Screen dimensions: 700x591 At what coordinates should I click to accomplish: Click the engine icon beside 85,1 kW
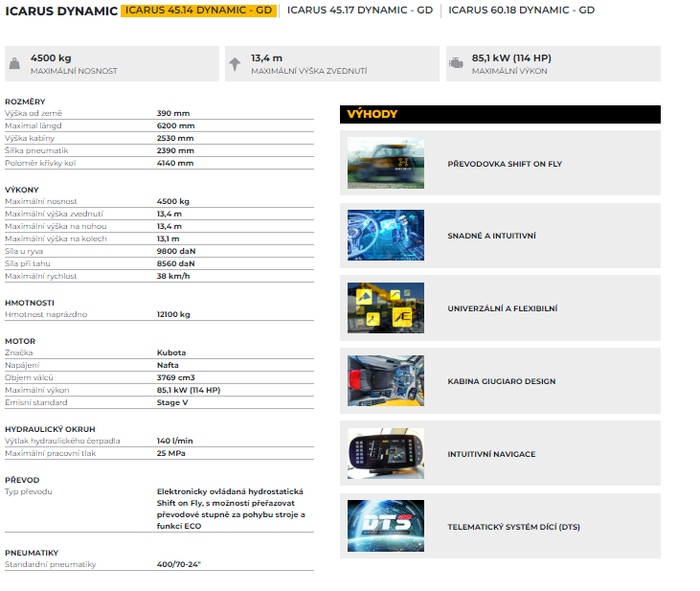(456, 63)
